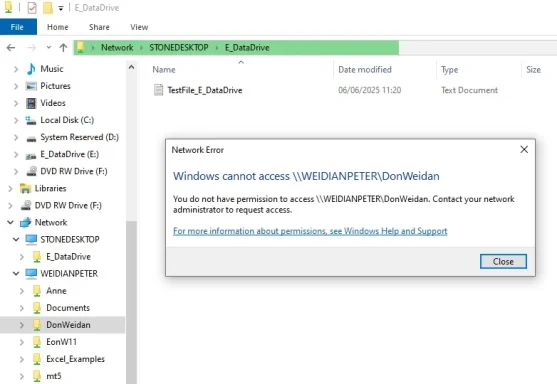Click the Local Disk (C:) drive icon

coord(31,120)
